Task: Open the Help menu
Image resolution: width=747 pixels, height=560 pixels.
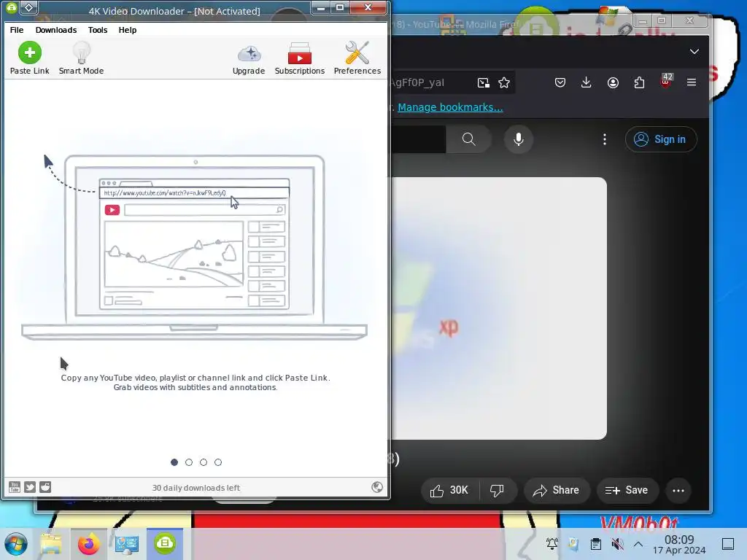Action: click(x=127, y=29)
